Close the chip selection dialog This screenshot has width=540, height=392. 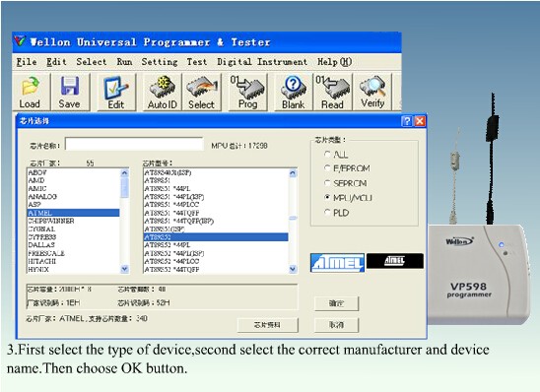click(x=420, y=121)
